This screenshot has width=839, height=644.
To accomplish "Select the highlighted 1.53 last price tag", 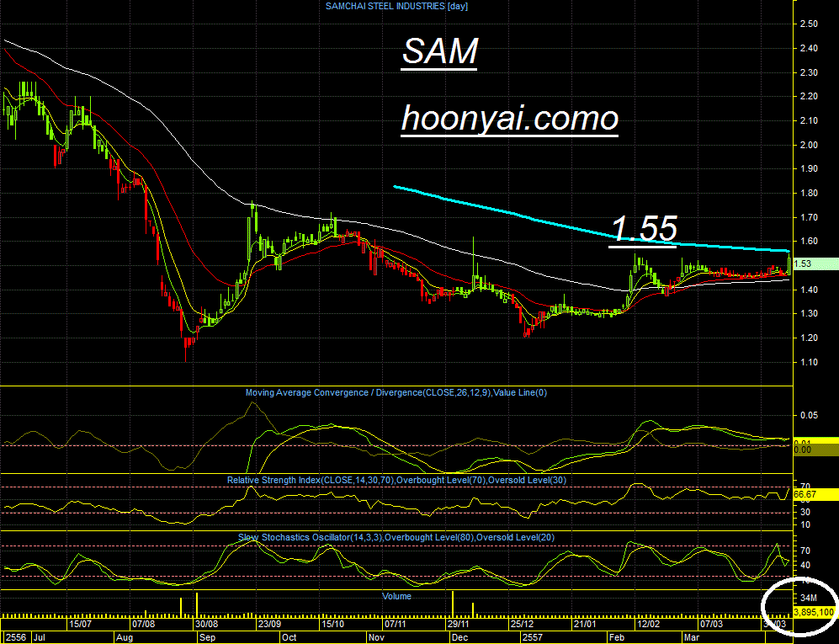I will [815, 264].
